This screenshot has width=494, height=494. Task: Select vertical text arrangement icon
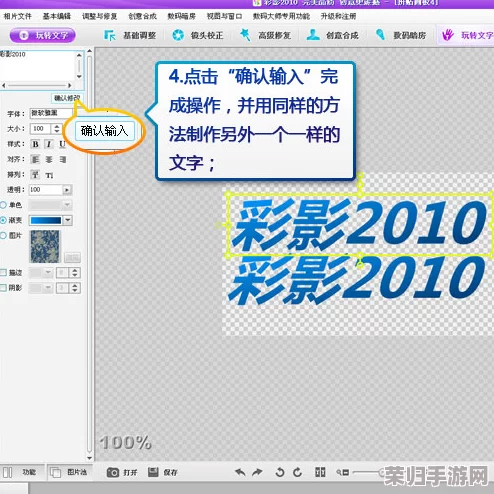point(49,175)
